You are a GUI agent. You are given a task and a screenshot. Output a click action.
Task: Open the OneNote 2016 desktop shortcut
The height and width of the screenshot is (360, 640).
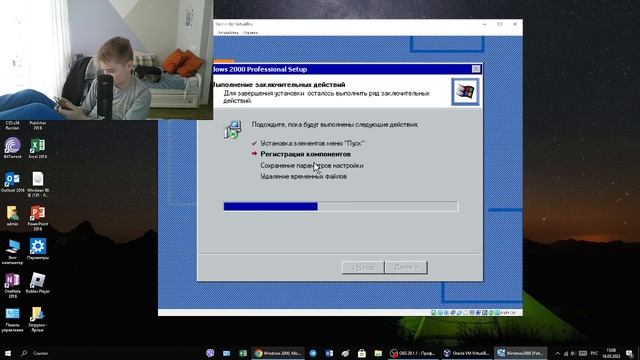[12, 285]
